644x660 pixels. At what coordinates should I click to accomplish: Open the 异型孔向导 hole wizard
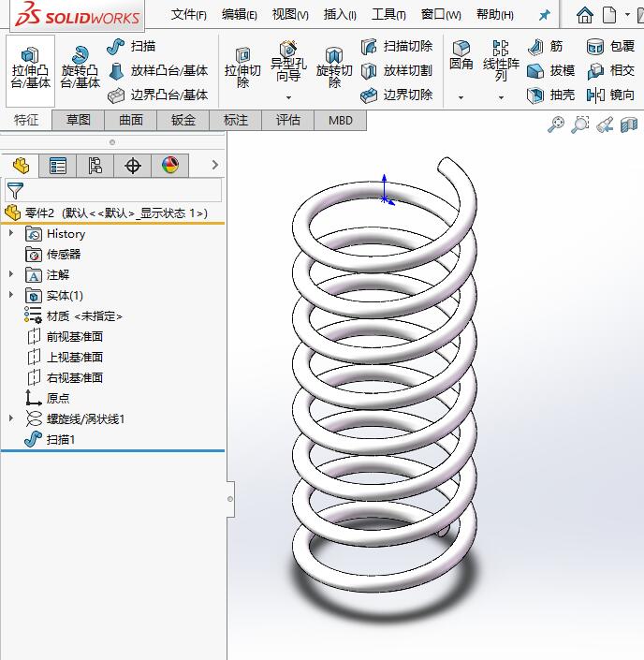click(x=288, y=63)
